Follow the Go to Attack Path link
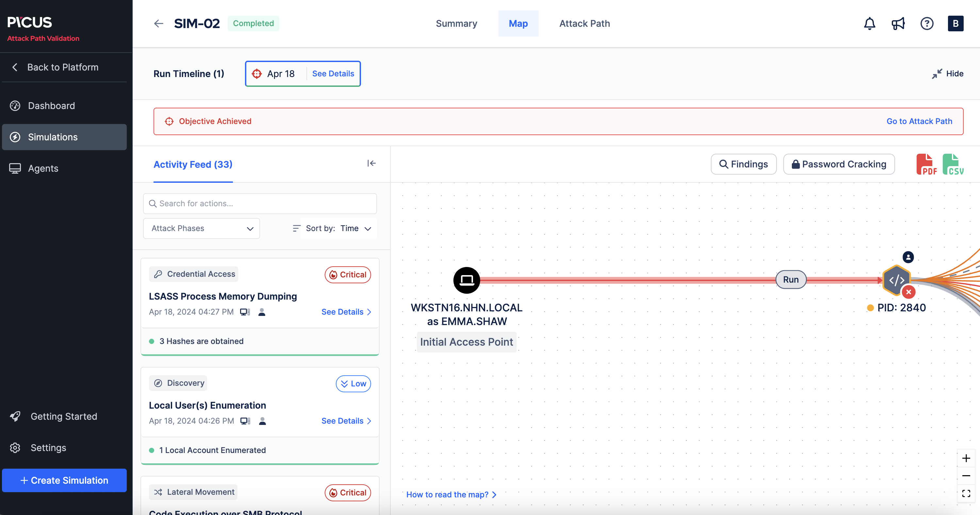The width and height of the screenshot is (980, 515). click(x=919, y=121)
